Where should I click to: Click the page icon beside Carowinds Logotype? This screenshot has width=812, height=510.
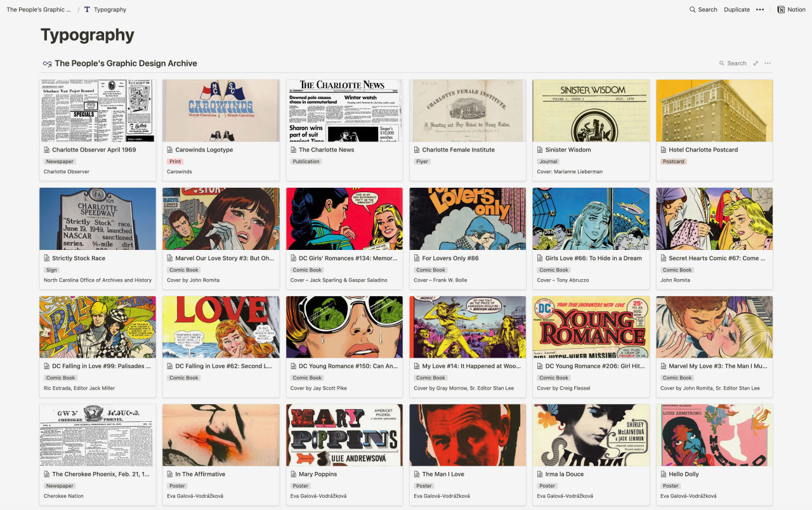[x=170, y=150]
